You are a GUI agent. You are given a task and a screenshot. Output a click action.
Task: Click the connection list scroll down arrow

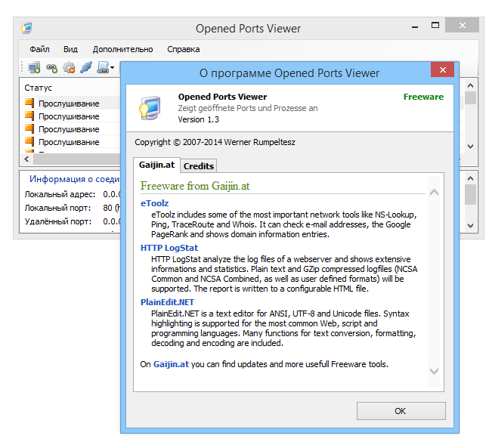point(471,147)
